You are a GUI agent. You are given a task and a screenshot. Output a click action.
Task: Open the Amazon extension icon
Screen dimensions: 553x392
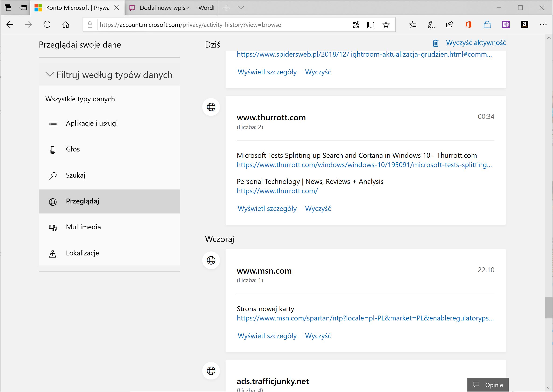pos(524,25)
